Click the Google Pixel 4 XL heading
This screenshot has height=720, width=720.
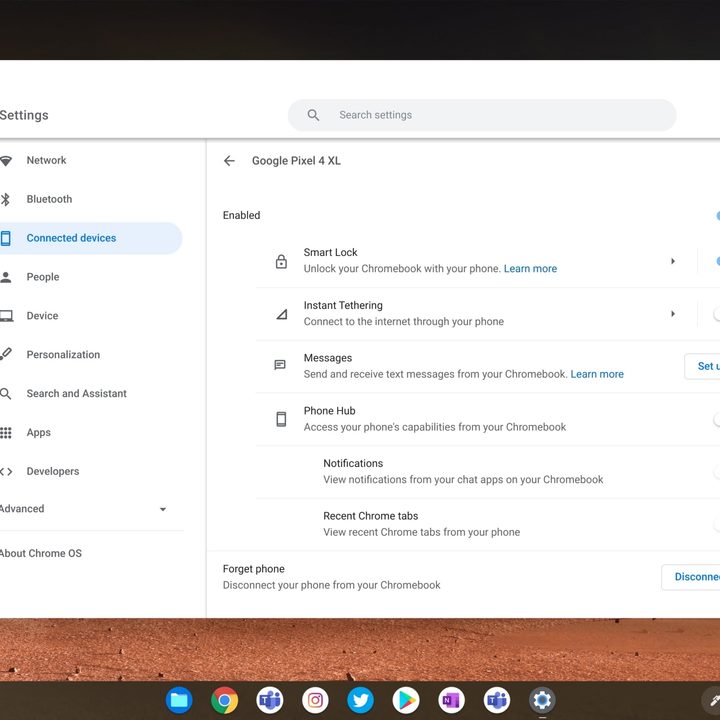(x=296, y=161)
